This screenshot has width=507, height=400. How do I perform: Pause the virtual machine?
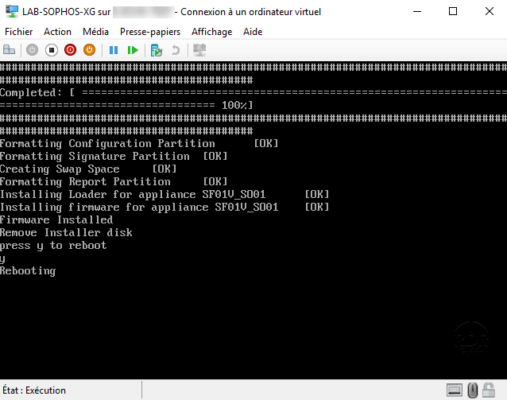(x=114, y=50)
